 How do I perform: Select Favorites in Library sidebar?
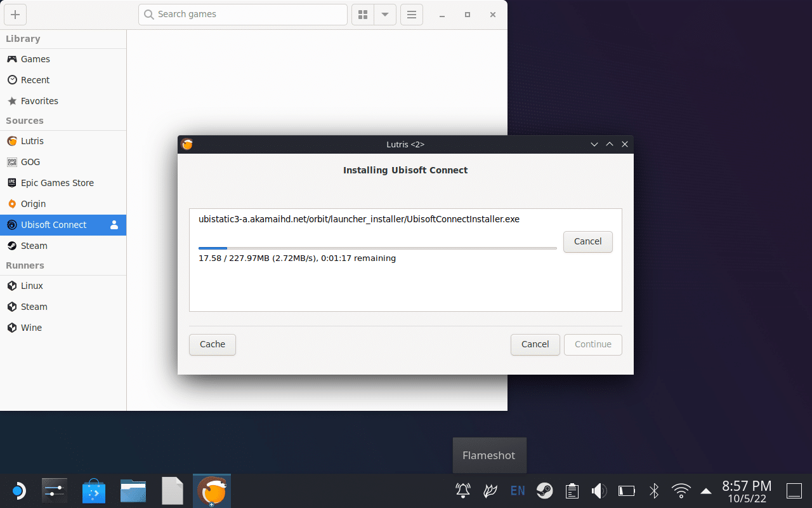pyautogui.click(x=63, y=101)
